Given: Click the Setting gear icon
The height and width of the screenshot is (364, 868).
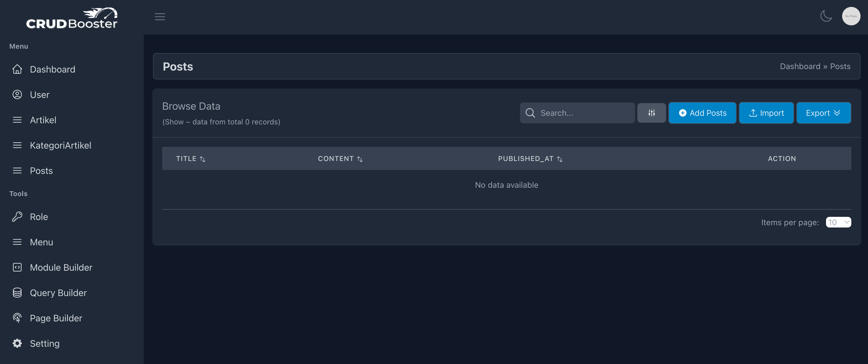Looking at the screenshot, I should 17,343.
